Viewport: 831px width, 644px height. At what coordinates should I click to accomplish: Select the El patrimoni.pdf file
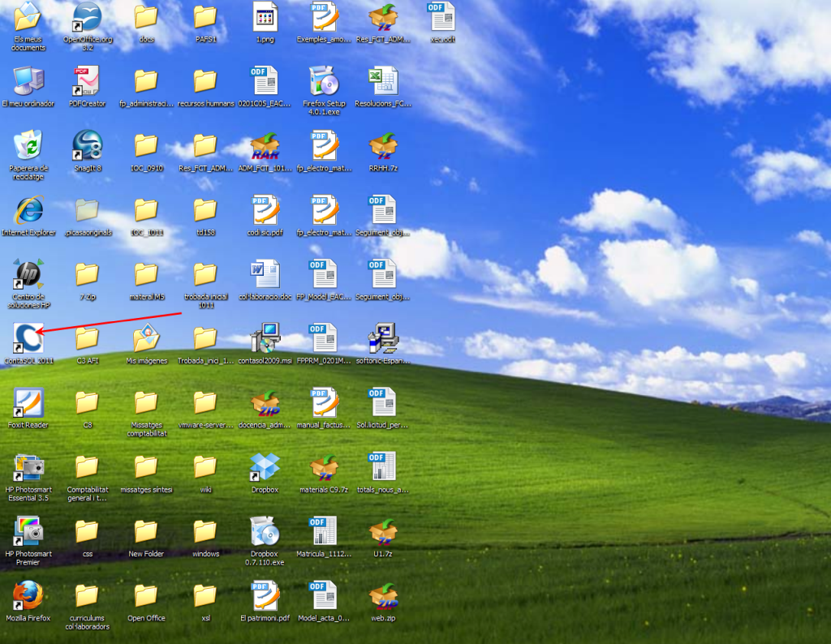(x=265, y=596)
